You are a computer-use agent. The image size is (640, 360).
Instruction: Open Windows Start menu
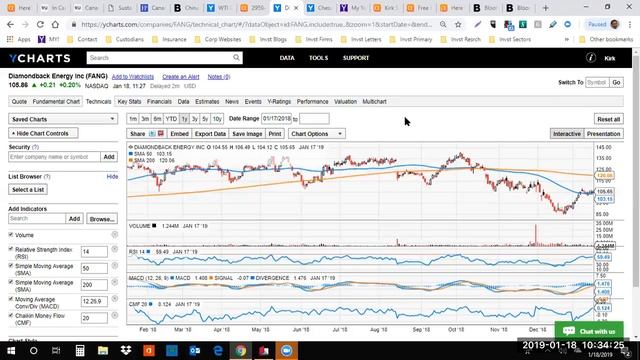pos(11,351)
